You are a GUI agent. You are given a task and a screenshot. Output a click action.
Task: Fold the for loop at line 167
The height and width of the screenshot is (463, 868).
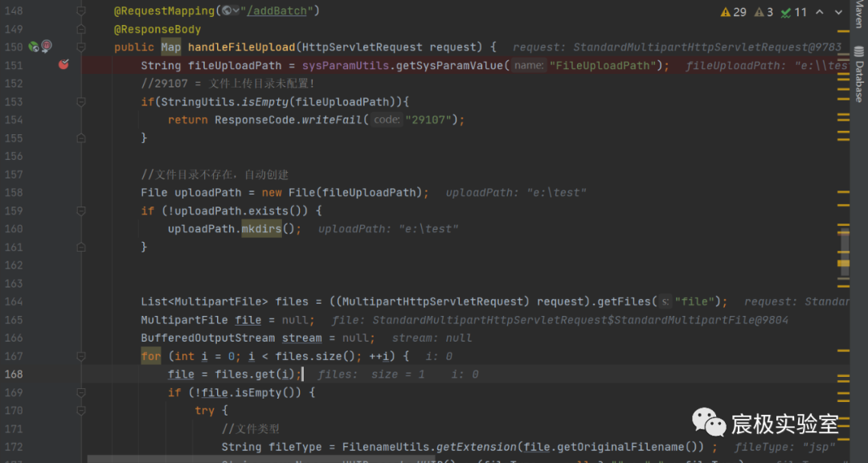(80, 356)
